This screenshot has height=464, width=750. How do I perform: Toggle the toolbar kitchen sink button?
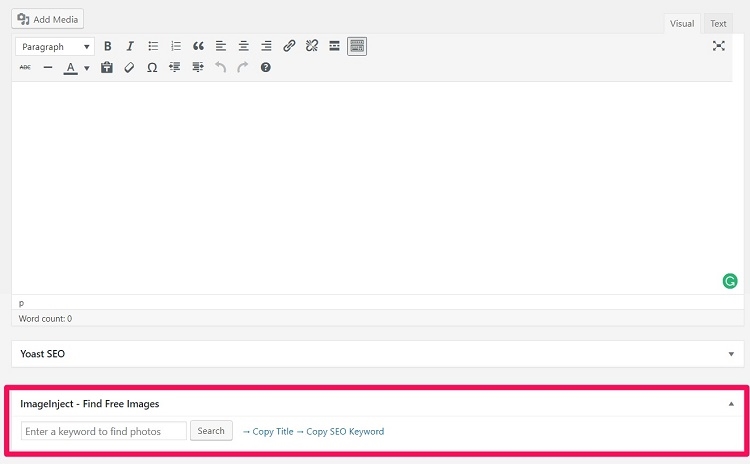click(x=357, y=46)
